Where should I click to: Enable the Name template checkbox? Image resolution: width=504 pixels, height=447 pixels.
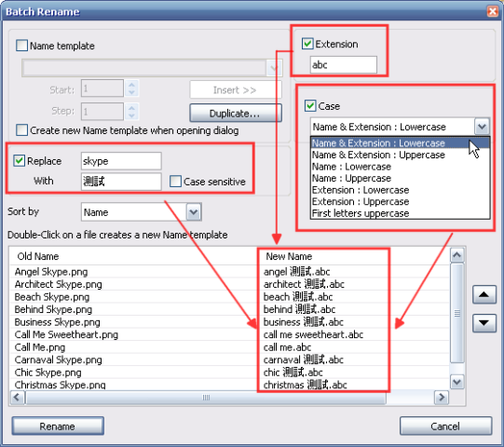(x=21, y=46)
